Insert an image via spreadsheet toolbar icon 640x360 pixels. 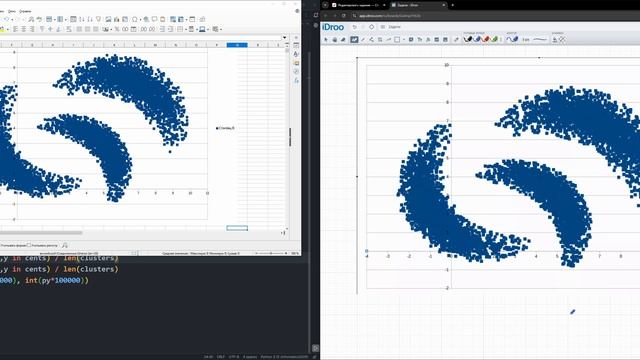[x=108, y=19]
